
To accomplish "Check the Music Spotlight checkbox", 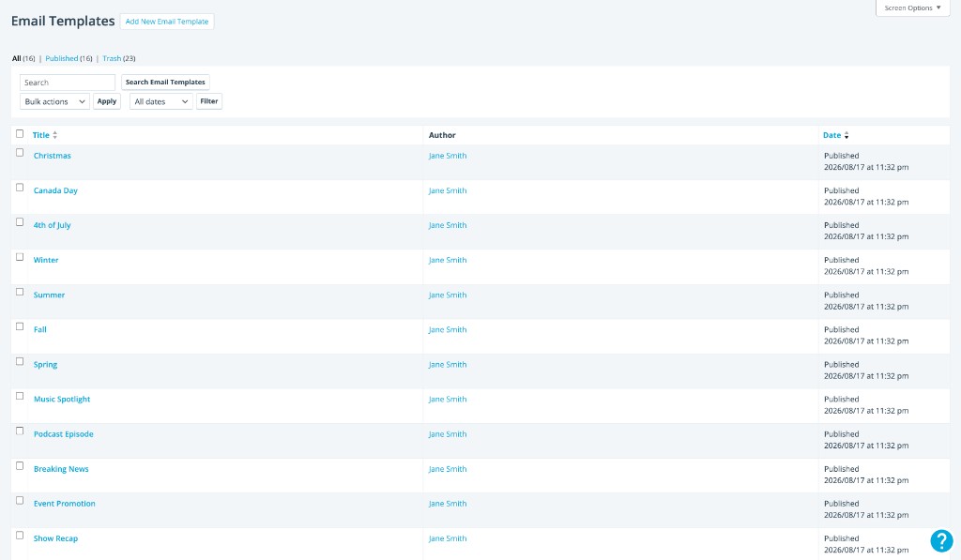I will pos(20,396).
